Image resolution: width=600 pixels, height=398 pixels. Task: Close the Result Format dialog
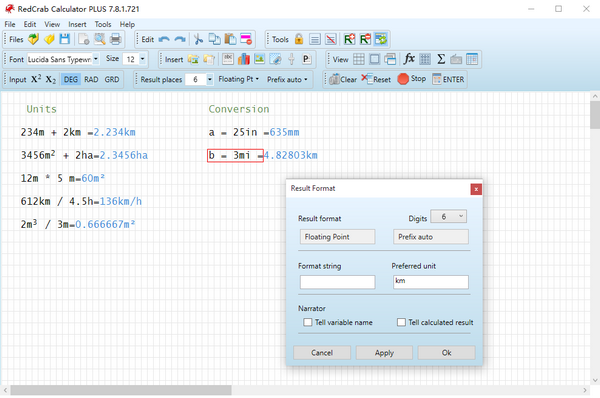pos(476,189)
